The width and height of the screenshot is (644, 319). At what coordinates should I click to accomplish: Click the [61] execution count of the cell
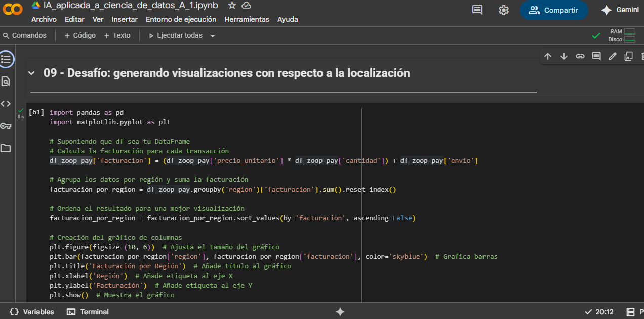[36, 112]
